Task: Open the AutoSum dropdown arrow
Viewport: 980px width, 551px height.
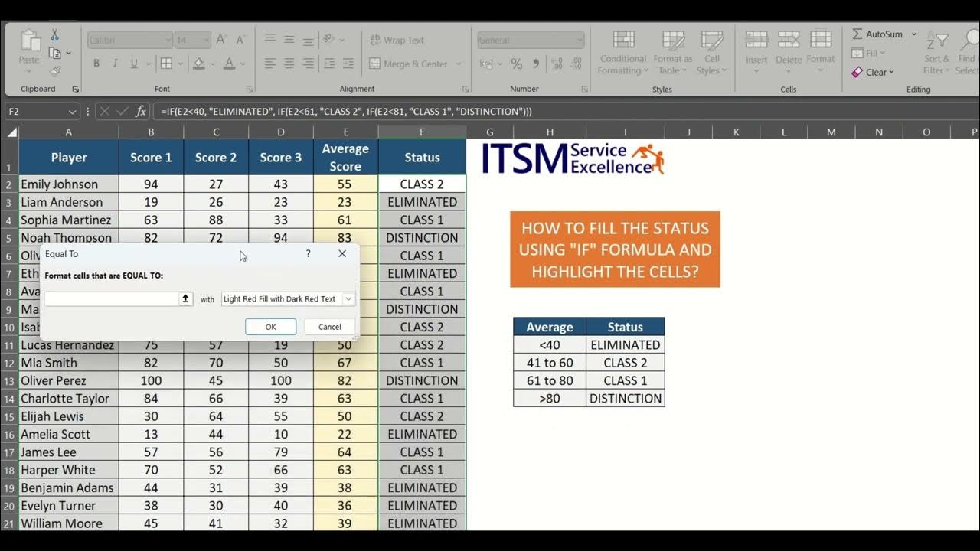Action: pos(913,34)
